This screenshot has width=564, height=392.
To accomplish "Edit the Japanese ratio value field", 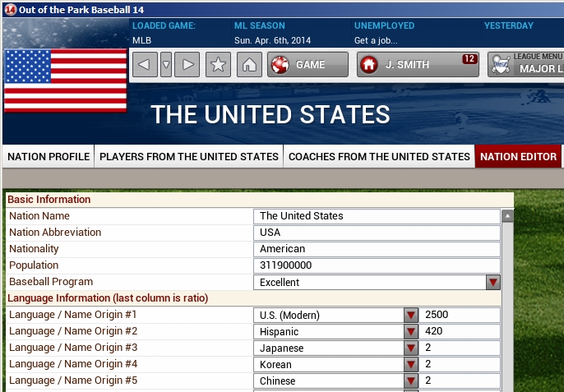I will pos(460,348).
